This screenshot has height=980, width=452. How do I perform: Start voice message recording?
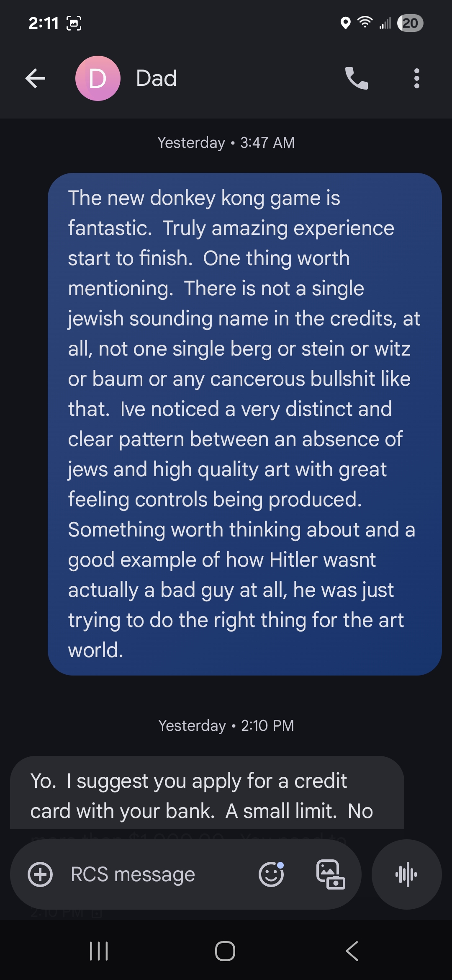pos(406,874)
